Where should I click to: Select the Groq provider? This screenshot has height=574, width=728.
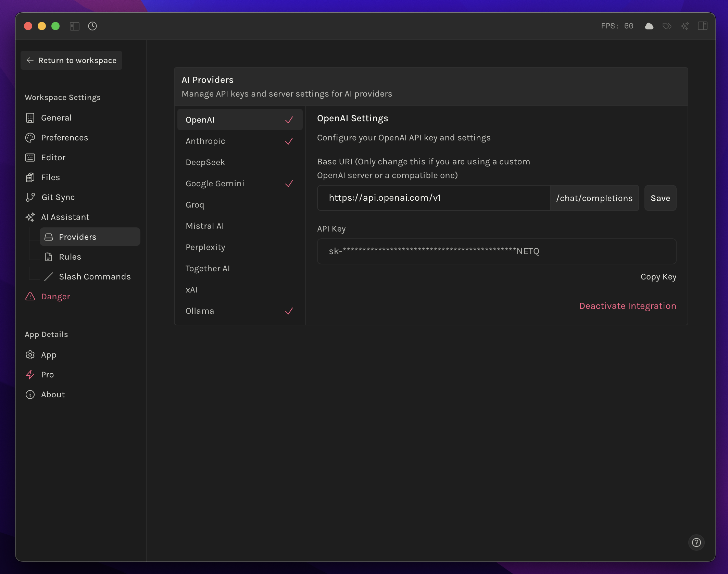[x=240, y=205]
